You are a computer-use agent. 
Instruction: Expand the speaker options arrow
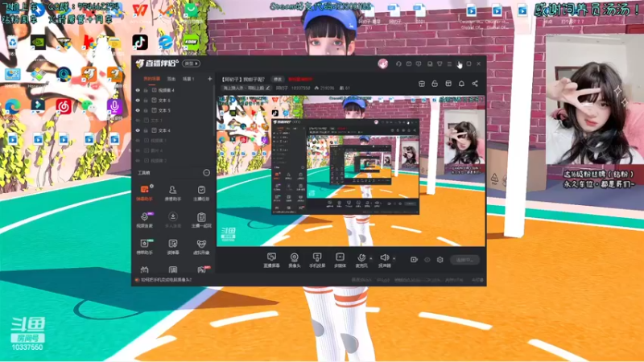394,258
